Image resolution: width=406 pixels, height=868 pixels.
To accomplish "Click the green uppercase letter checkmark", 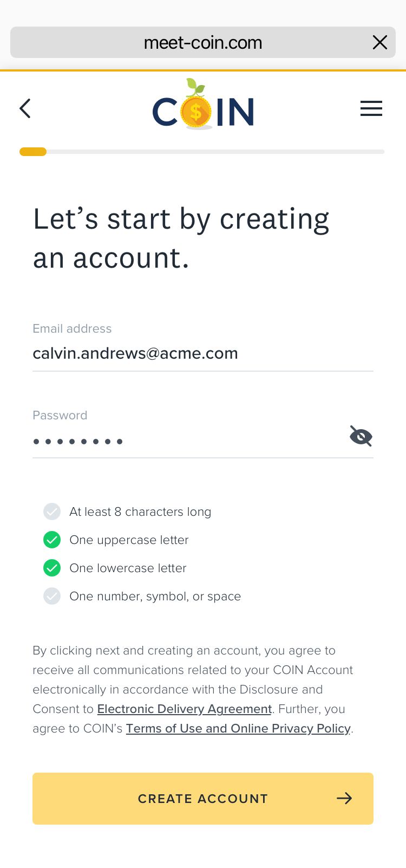I will [52, 540].
